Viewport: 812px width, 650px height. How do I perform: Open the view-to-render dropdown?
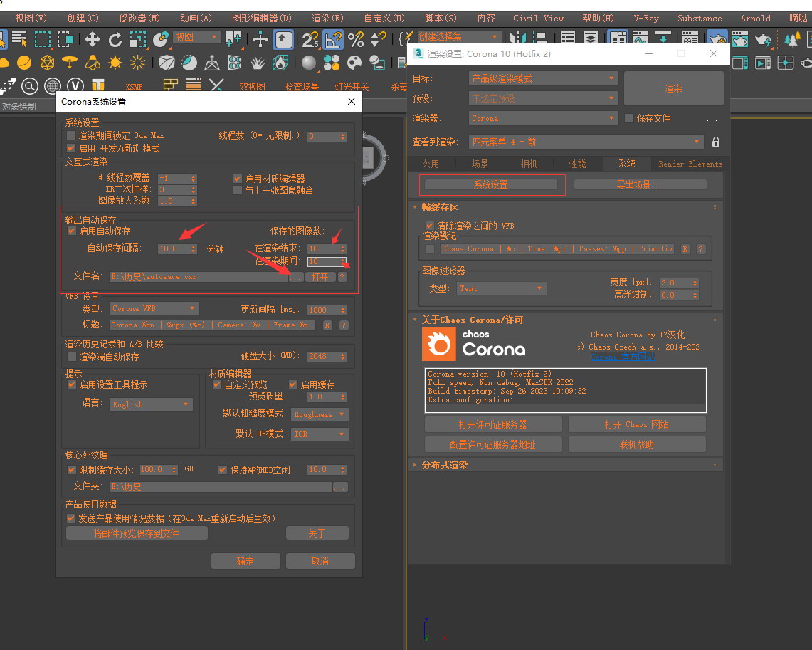point(586,142)
